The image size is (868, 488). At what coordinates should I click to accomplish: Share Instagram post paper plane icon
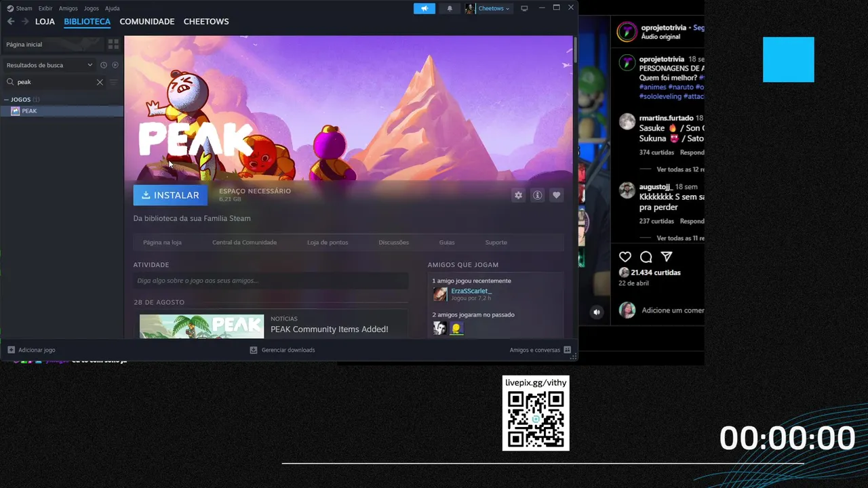667,257
